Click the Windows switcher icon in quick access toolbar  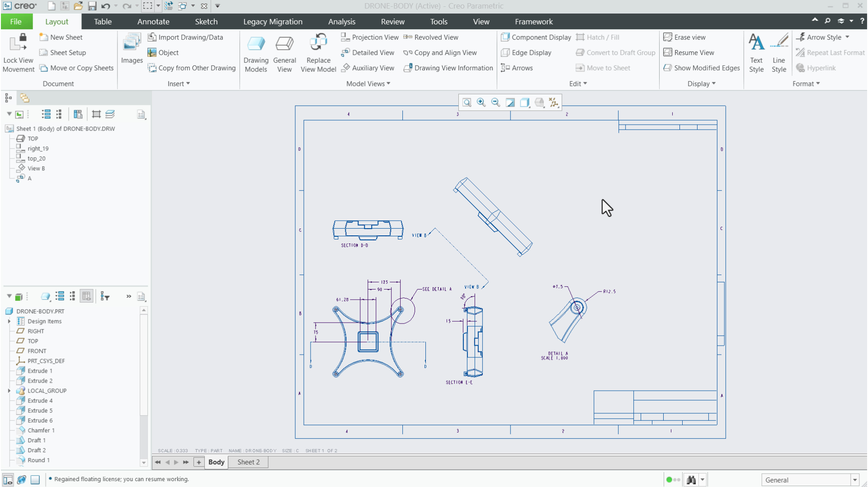click(183, 6)
